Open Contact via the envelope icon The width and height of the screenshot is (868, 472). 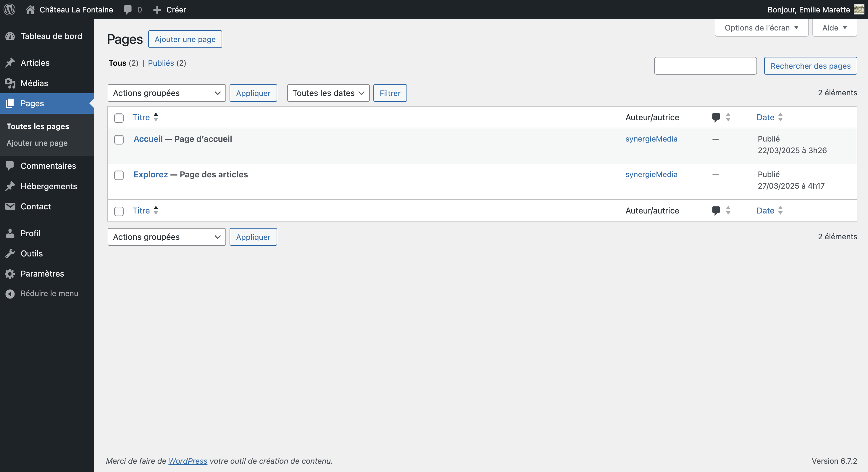click(x=10, y=206)
